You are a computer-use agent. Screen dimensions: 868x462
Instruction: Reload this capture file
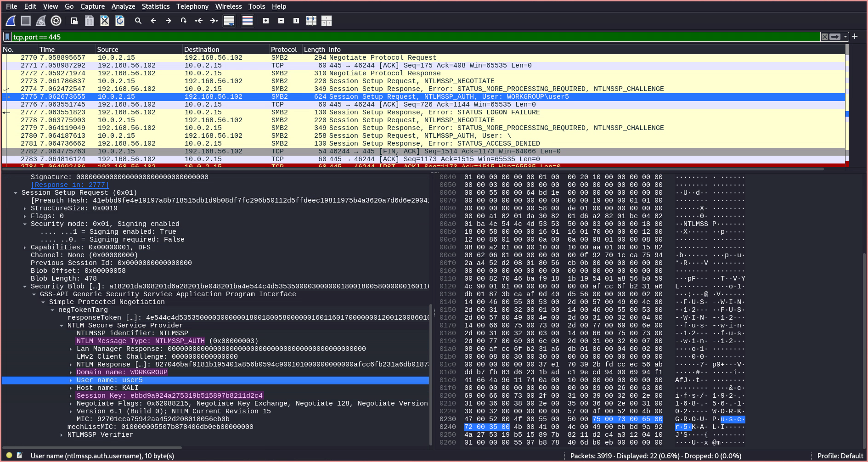[x=120, y=21]
